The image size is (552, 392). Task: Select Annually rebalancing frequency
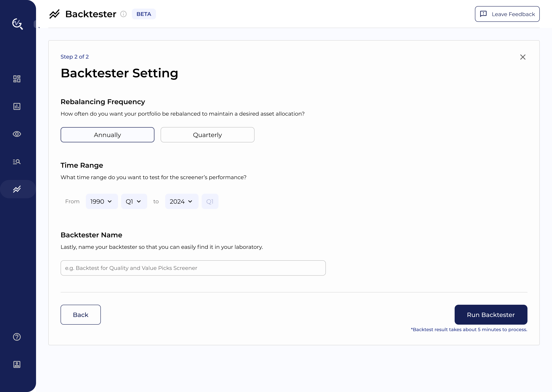[x=107, y=135]
